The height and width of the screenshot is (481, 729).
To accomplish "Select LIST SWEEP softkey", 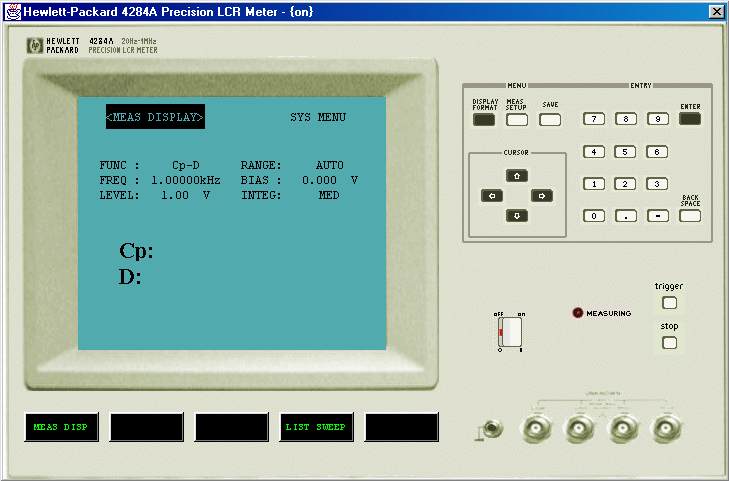I will coord(316,427).
